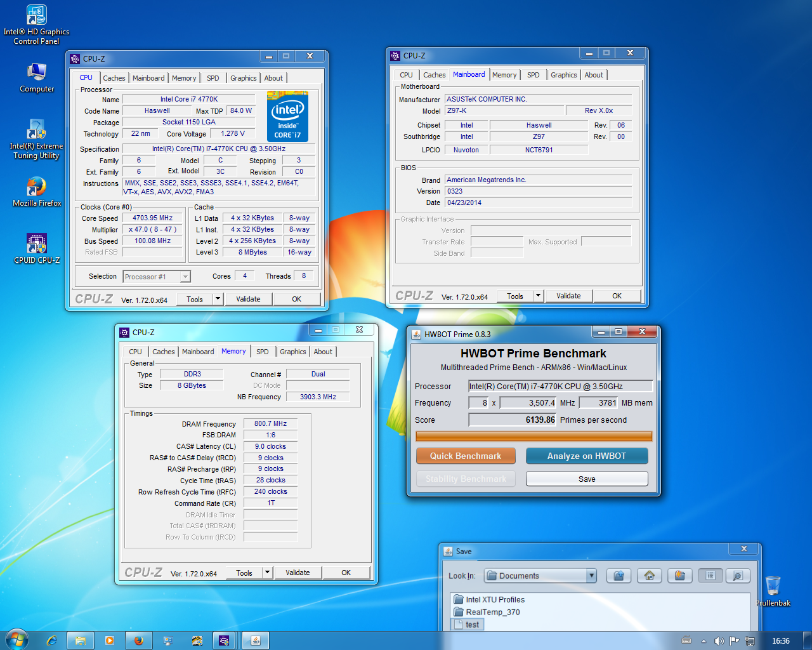Select SPD tab in the Mainboard window

coord(534,75)
